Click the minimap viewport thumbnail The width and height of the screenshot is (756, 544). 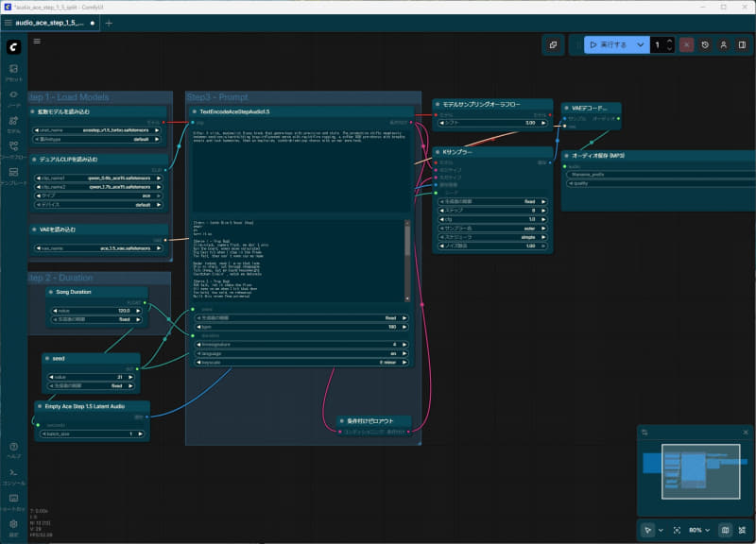(700, 471)
